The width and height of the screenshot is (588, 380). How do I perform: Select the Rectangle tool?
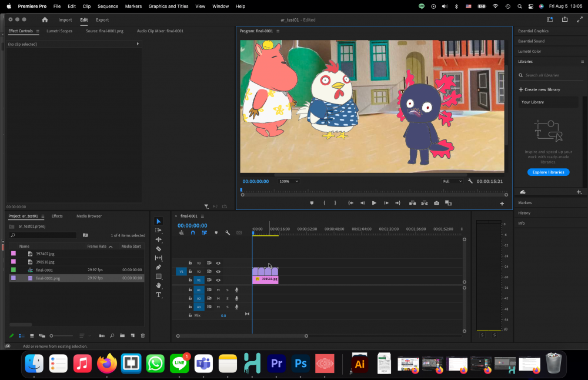(158, 276)
